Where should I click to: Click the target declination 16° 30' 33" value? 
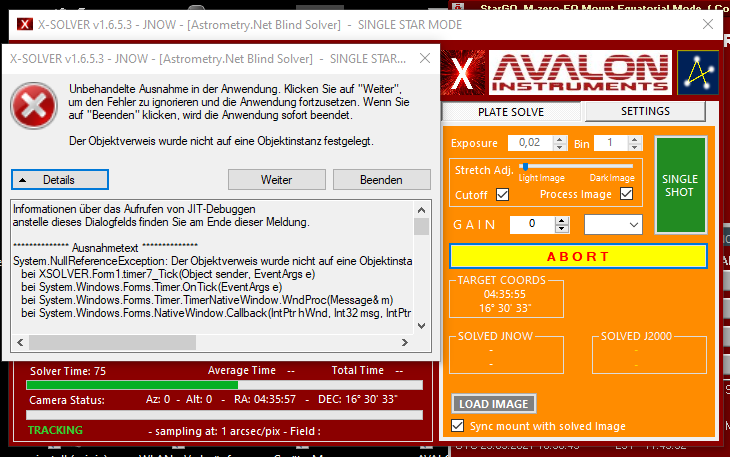[x=505, y=308]
